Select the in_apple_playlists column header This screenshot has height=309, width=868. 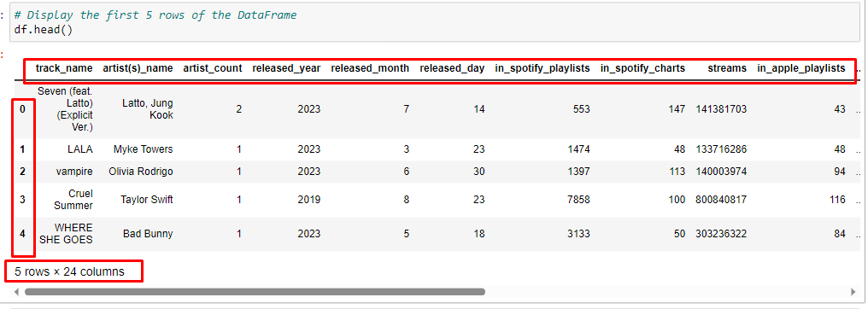pos(801,68)
